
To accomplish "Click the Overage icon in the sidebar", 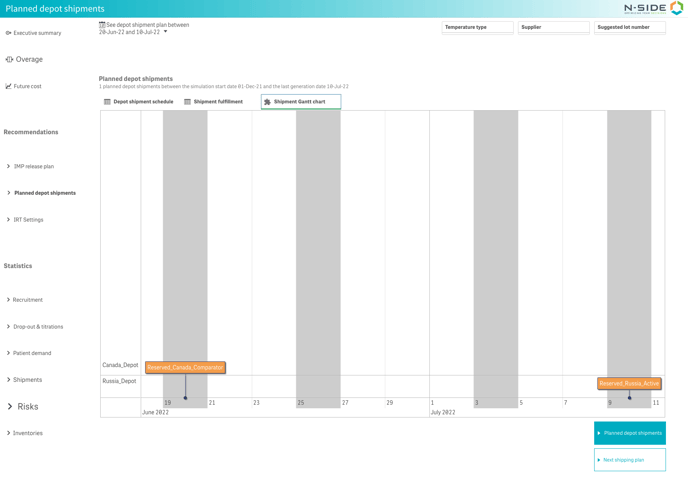I will pyautogui.click(x=9, y=60).
